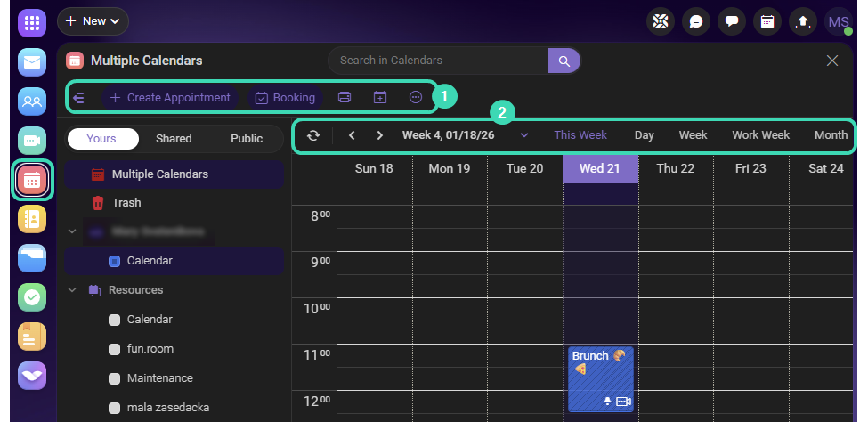The image size is (868, 422).
Task: Click the Create Appointment button
Action: (x=170, y=97)
